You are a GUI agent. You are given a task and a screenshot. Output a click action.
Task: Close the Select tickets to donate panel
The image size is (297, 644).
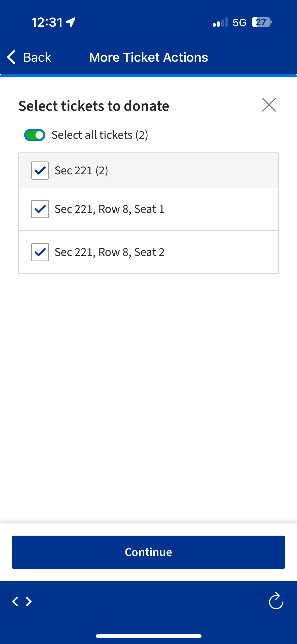pyautogui.click(x=269, y=105)
